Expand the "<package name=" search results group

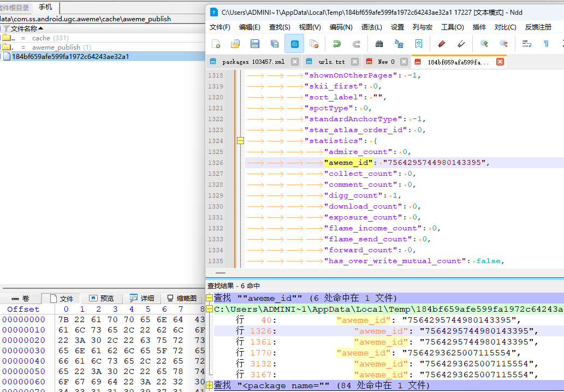pos(210,385)
